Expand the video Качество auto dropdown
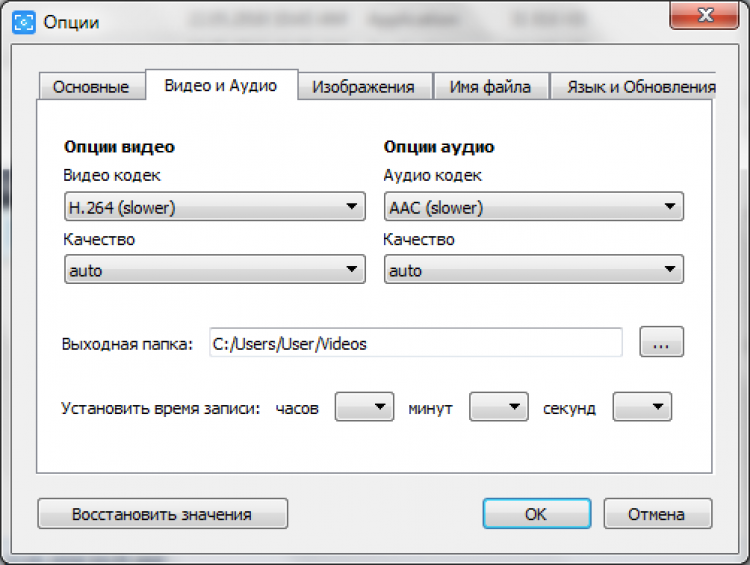The image size is (750, 565). 214,270
